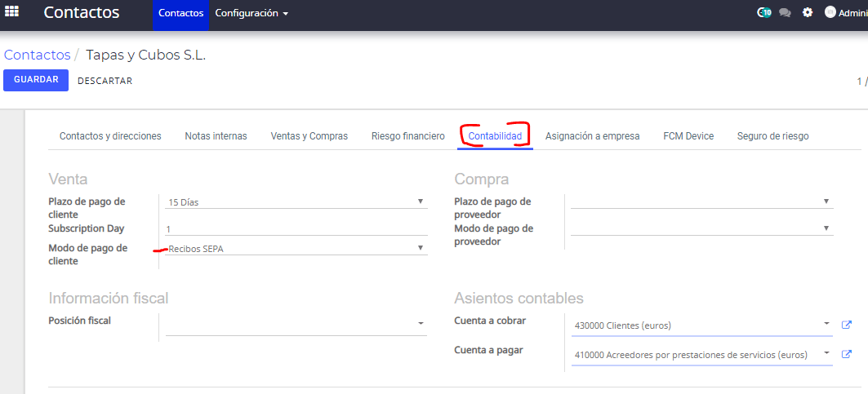Click the activities clock icon with badge
The image size is (868, 394).
point(764,12)
